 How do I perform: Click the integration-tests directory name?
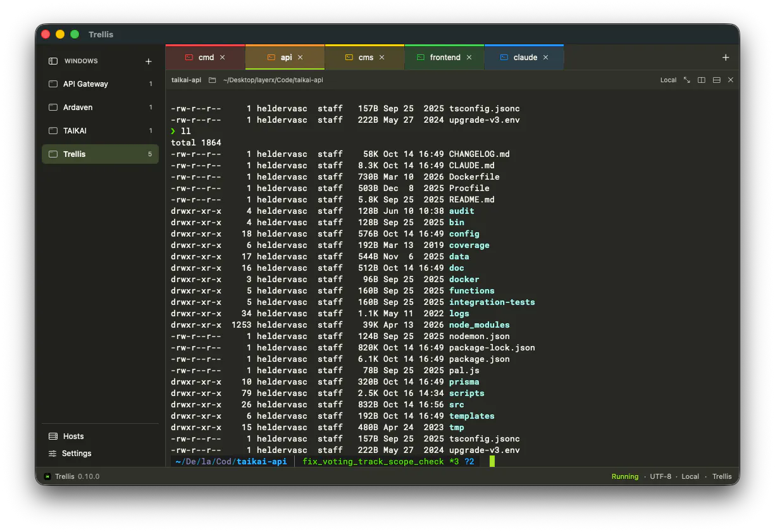(492, 302)
